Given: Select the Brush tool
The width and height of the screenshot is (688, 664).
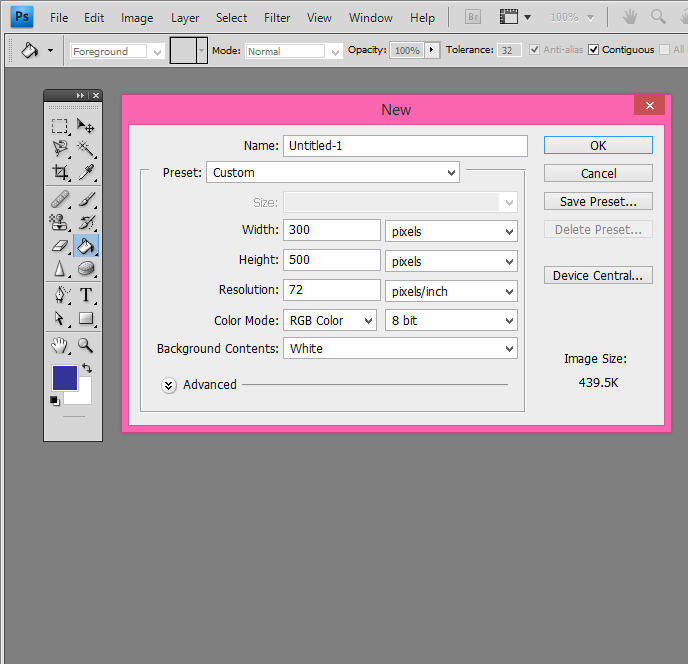Looking at the screenshot, I should coord(86,199).
